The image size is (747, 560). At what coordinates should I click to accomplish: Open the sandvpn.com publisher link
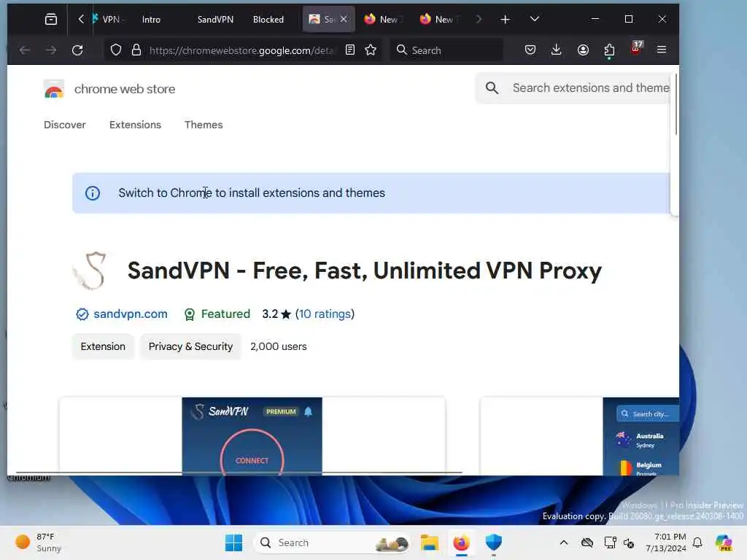pyautogui.click(x=130, y=314)
